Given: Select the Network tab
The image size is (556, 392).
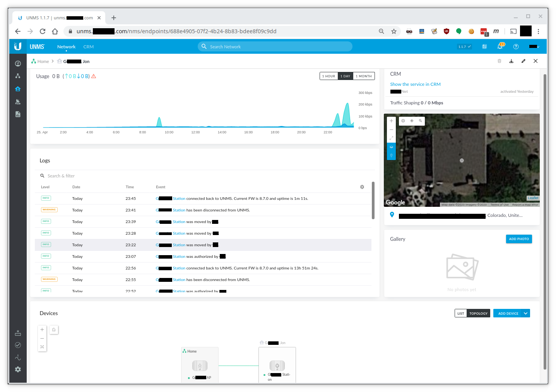Looking at the screenshot, I should pos(67,47).
